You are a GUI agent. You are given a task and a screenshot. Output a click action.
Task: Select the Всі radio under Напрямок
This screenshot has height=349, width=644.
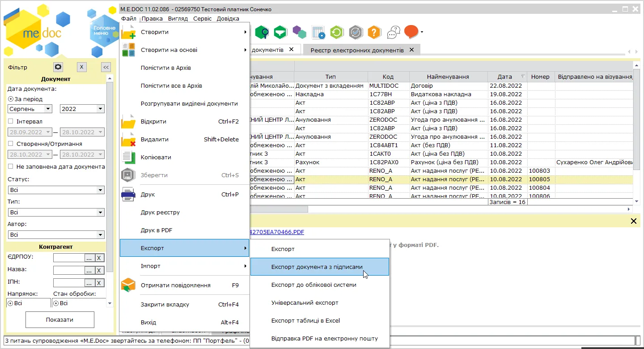[x=11, y=303]
